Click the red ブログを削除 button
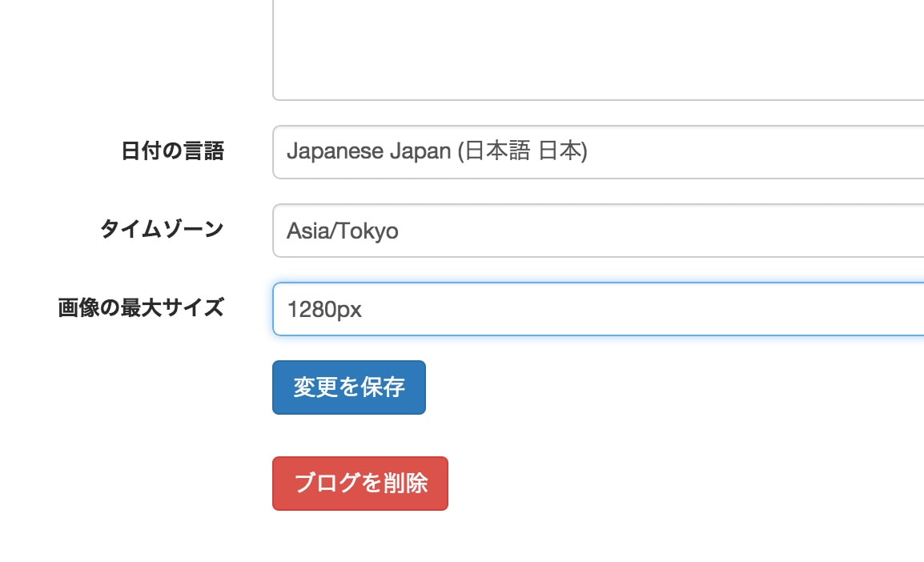Image resolution: width=924 pixels, height=562 pixels. 360,483
